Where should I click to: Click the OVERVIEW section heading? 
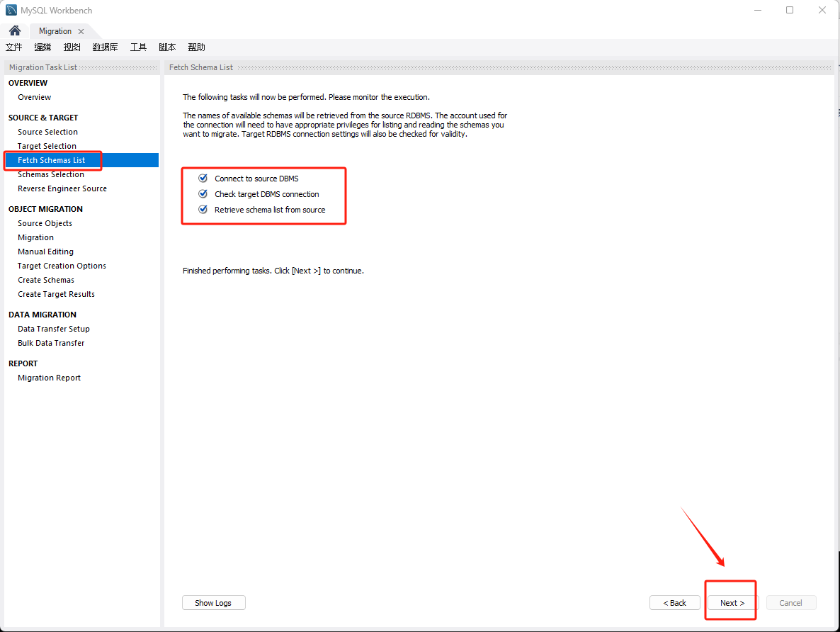(28, 83)
